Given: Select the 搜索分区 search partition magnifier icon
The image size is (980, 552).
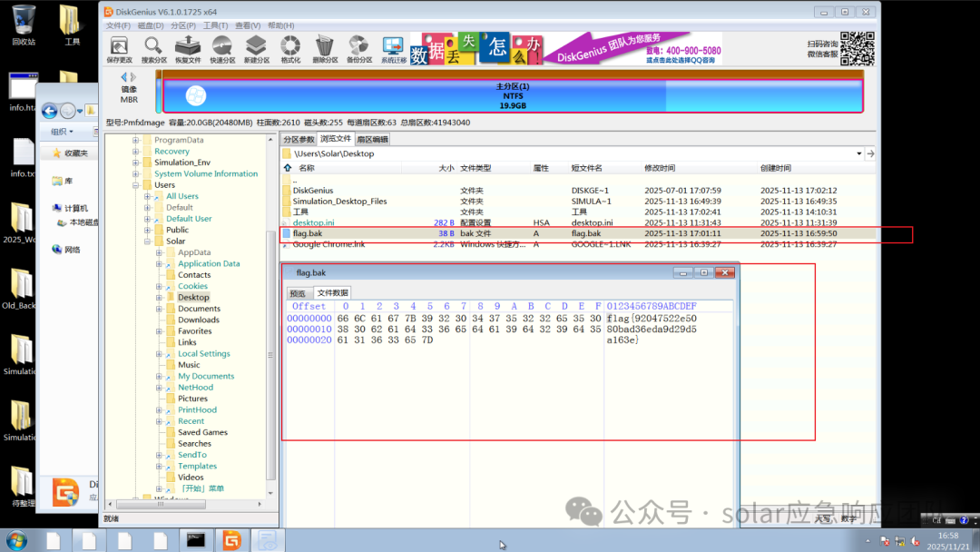Looking at the screenshot, I should [x=153, y=49].
